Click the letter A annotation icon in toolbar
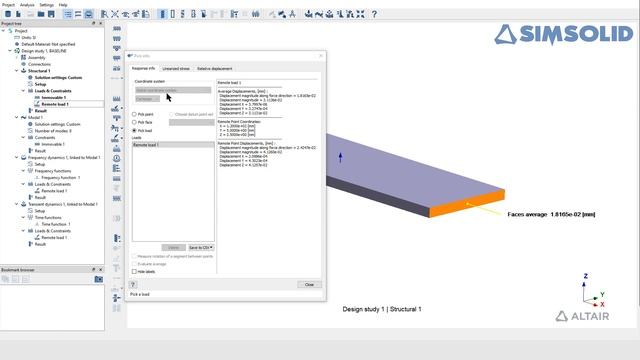Viewport: 640px width, 360px height. coord(292,14)
